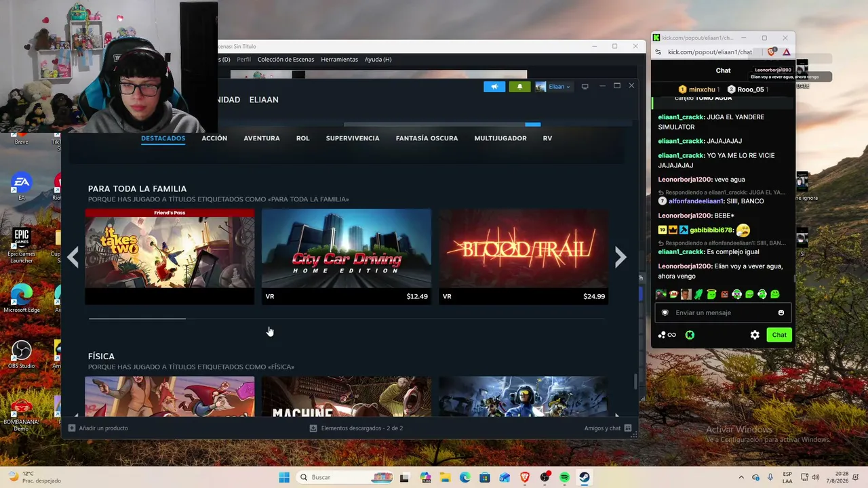Open Steam notifications bell

(520, 87)
